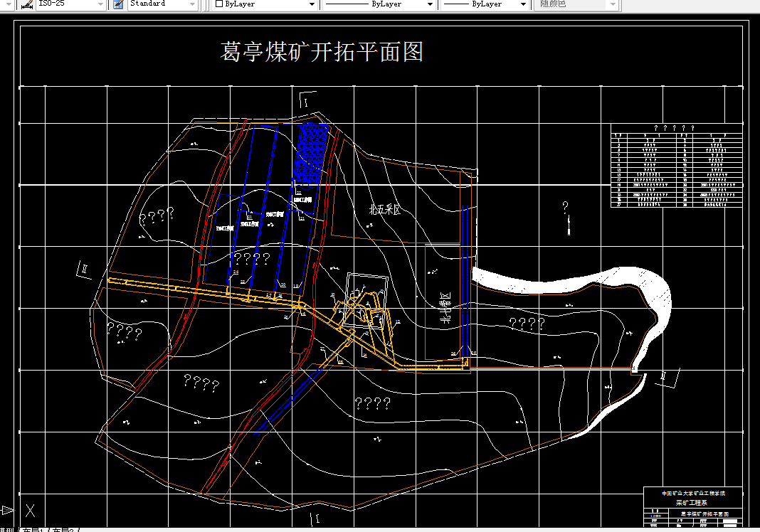Expand the ByLayer color control dropdown
Image resolution: width=760 pixels, height=532 pixels.
[310, 5]
